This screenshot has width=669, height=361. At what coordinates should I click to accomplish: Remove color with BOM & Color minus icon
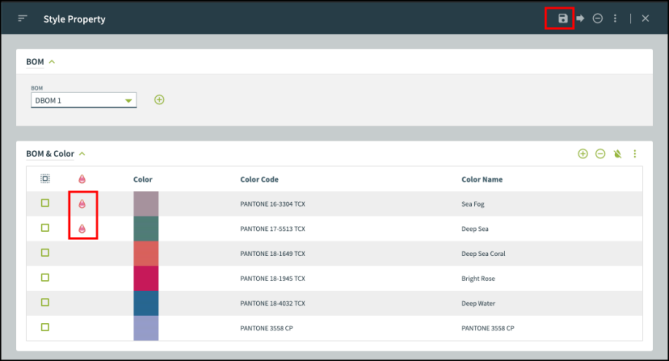pyautogui.click(x=600, y=154)
